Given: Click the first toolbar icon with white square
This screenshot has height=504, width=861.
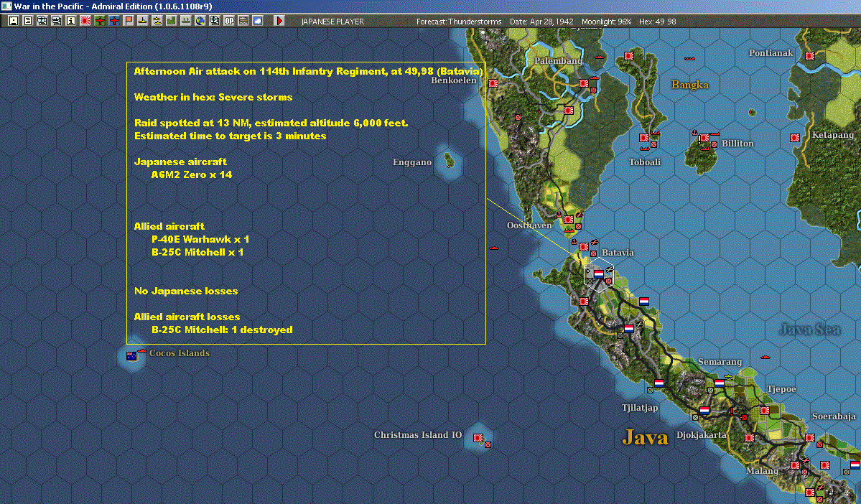Looking at the screenshot, I should click(13, 21).
